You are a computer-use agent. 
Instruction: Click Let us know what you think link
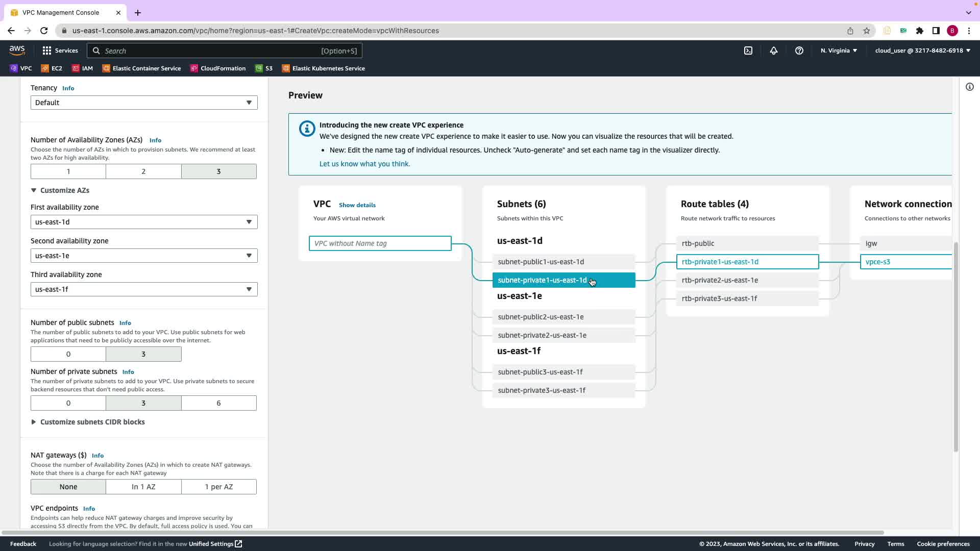364,164
